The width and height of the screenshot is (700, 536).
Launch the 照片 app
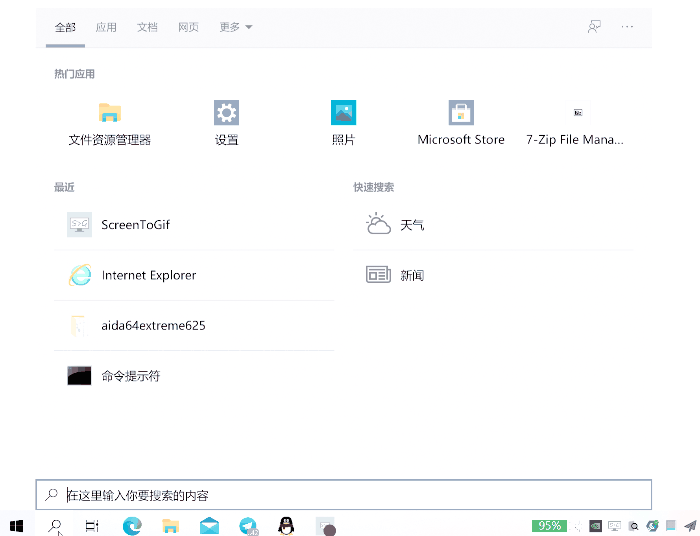343,124
